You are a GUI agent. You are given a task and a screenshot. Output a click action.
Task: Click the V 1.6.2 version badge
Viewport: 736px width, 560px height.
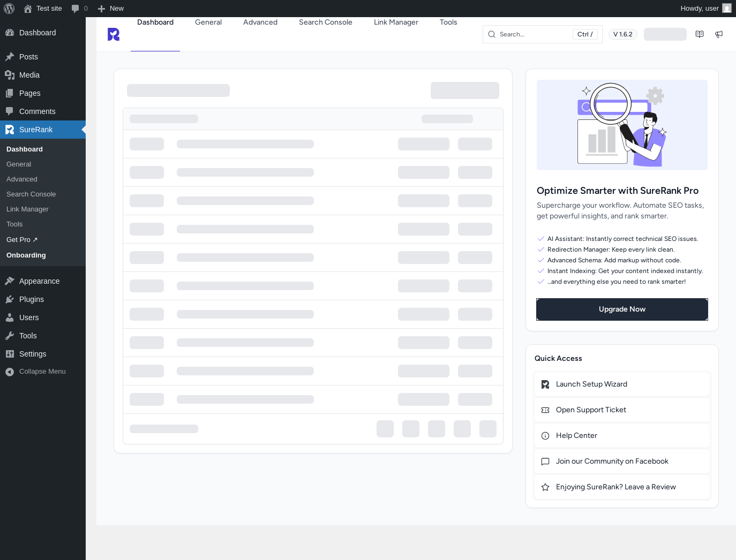623,34
